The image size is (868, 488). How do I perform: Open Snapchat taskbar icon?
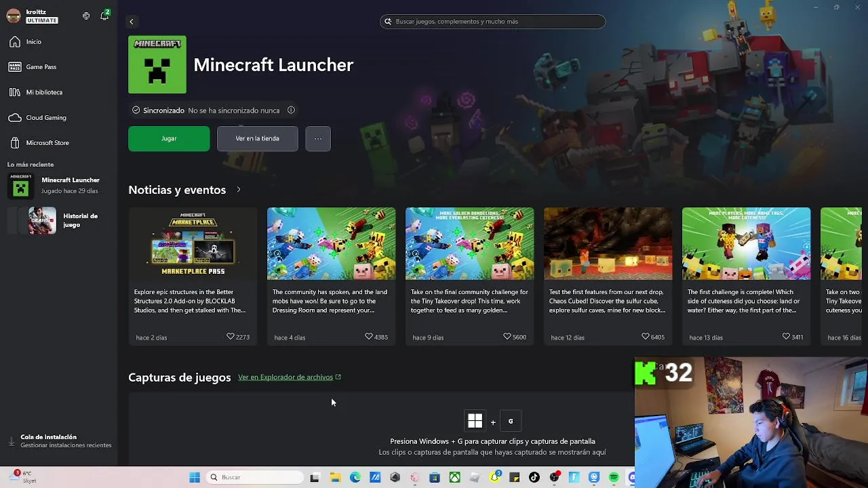click(x=495, y=478)
